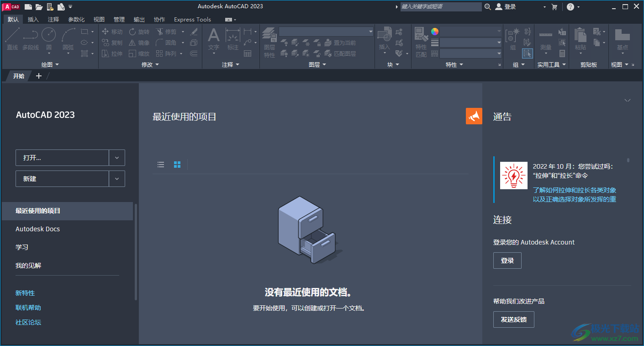Select the Text (文字) annotation tool
The width and height of the screenshot is (644, 346).
[x=214, y=38]
